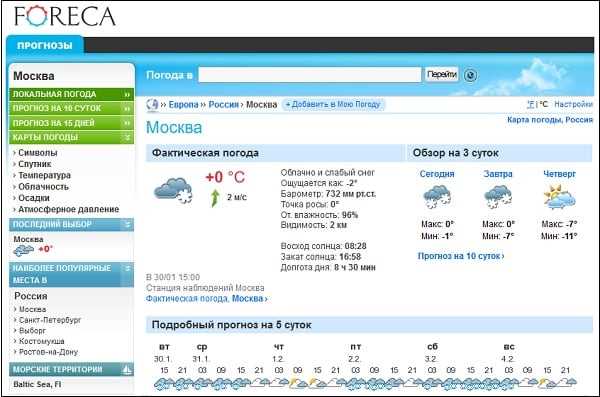The width and height of the screenshot is (600, 397).
Task: Open Карта погоды, Россия link
Action: (x=550, y=120)
